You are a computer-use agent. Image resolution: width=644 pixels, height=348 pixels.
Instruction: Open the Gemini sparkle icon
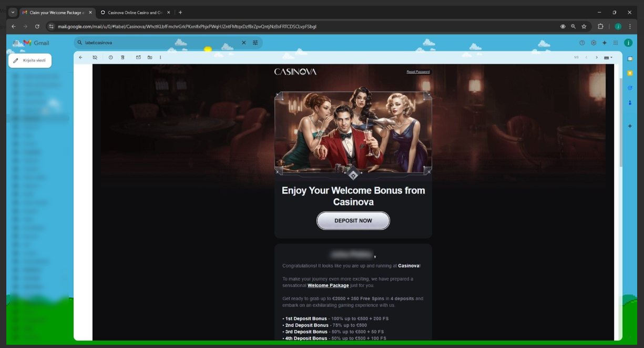(x=605, y=43)
